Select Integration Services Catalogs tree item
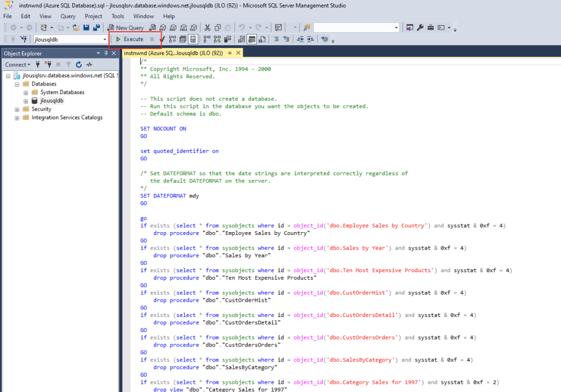This screenshot has height=392, width=561. [x=67, y=117]
